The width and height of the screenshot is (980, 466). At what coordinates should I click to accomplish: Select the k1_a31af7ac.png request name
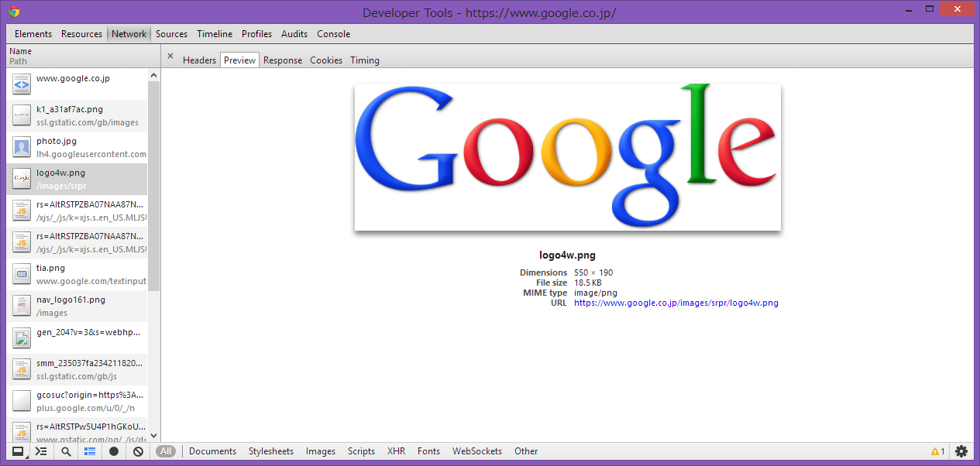pos(70,110)
